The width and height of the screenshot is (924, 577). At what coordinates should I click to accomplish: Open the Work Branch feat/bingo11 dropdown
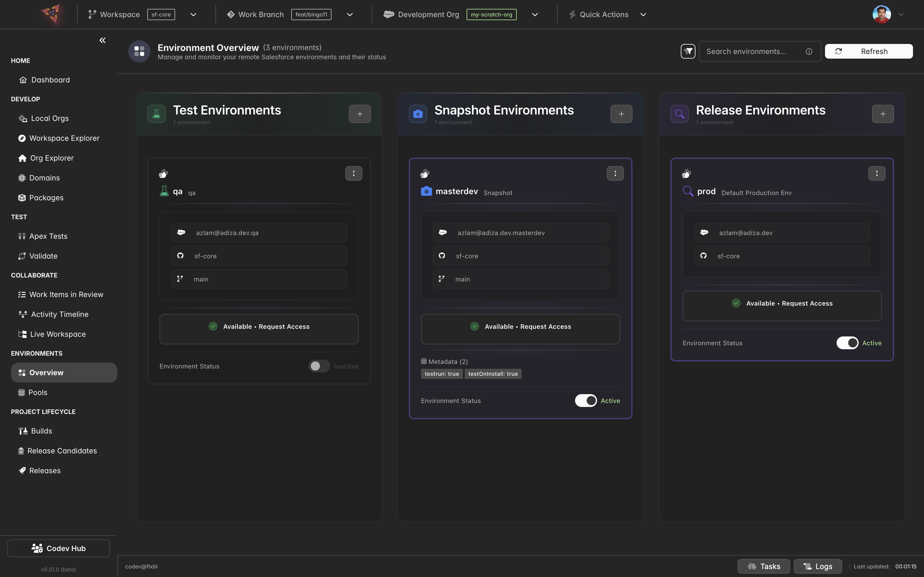click(349, 15)
